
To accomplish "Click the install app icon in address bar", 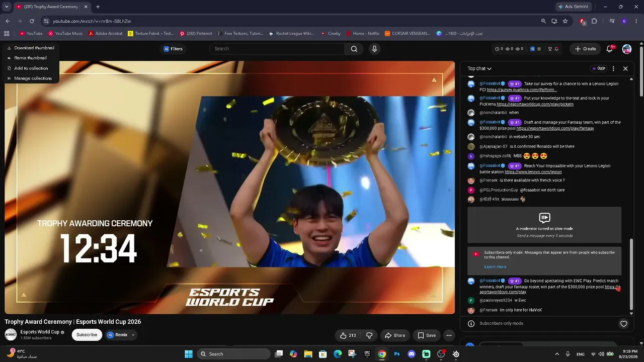I will click(554, 21).
